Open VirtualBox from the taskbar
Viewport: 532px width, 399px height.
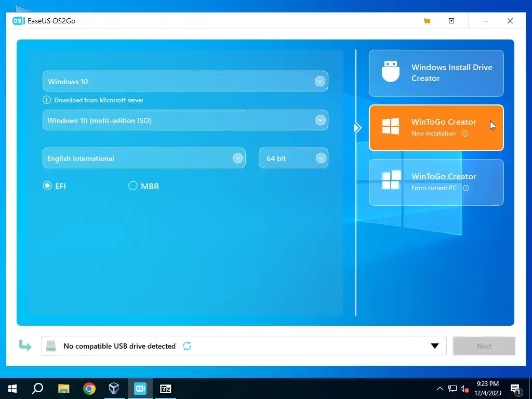(114, 389)
